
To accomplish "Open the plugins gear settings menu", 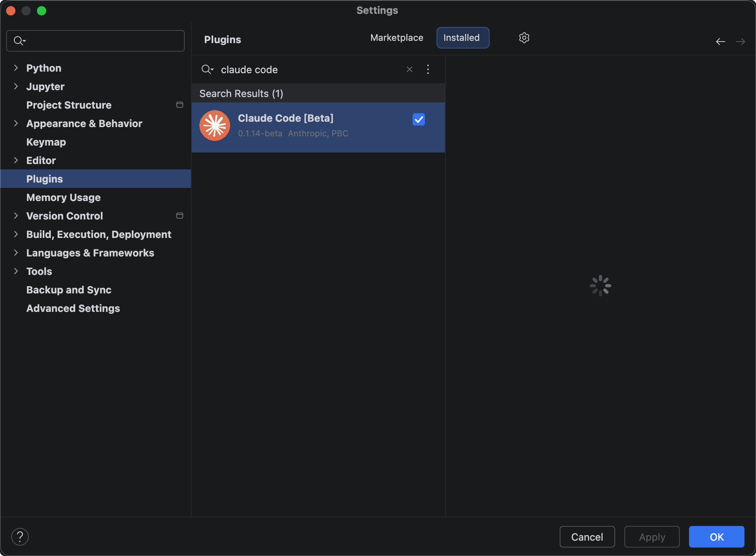I will pos(524,38).
